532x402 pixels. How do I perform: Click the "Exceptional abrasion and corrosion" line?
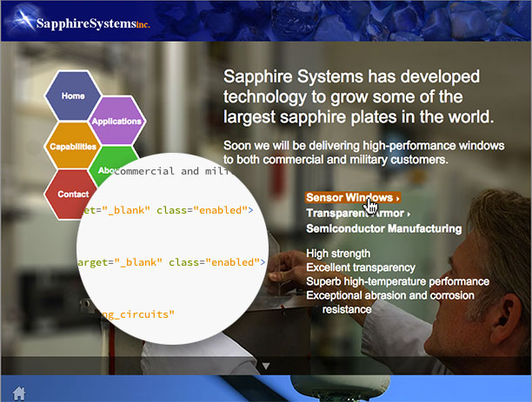[391, 295]
